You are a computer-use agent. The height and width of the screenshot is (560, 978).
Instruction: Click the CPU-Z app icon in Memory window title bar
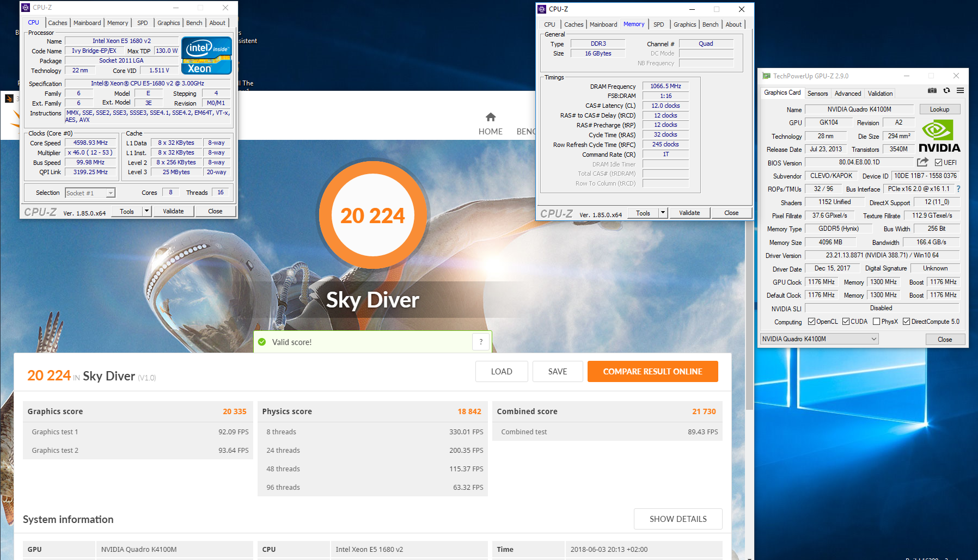(542, 9)
